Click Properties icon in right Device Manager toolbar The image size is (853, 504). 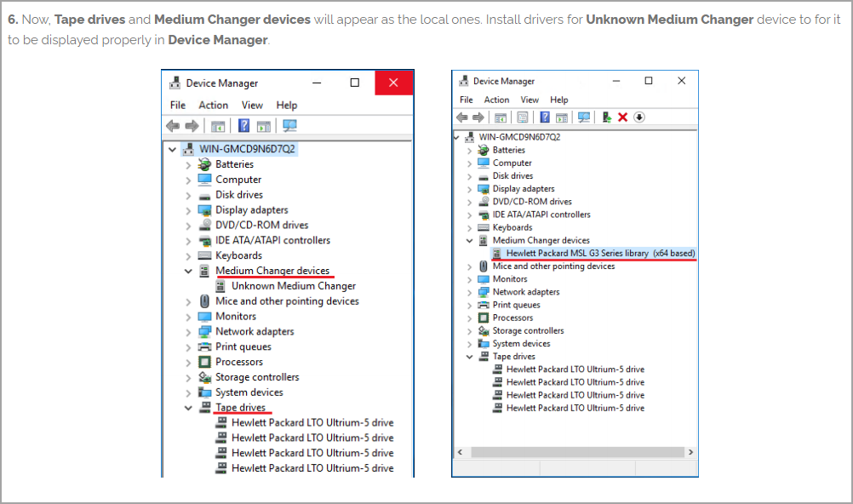pyautogui.click(x=522, y=117)
